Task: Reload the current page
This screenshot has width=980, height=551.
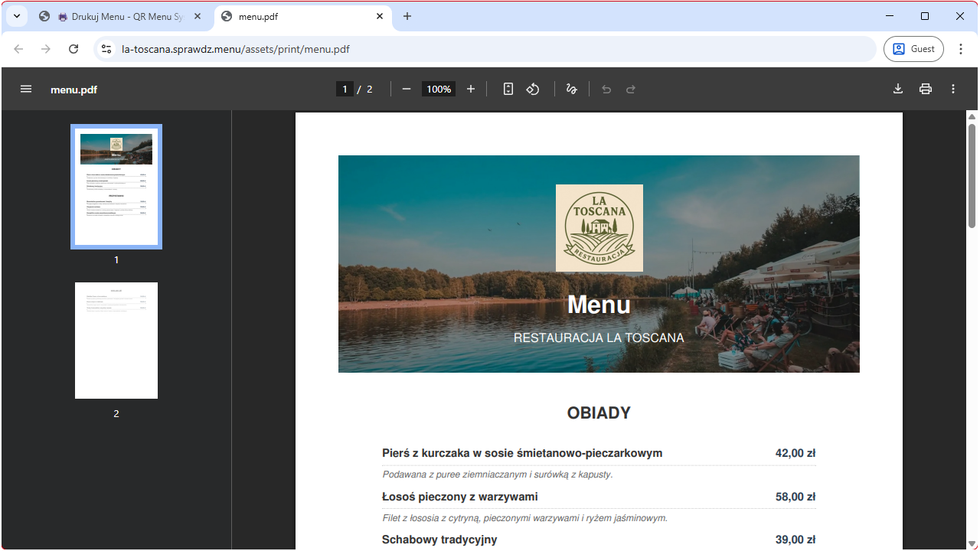Action: click(x=73, y=48)
